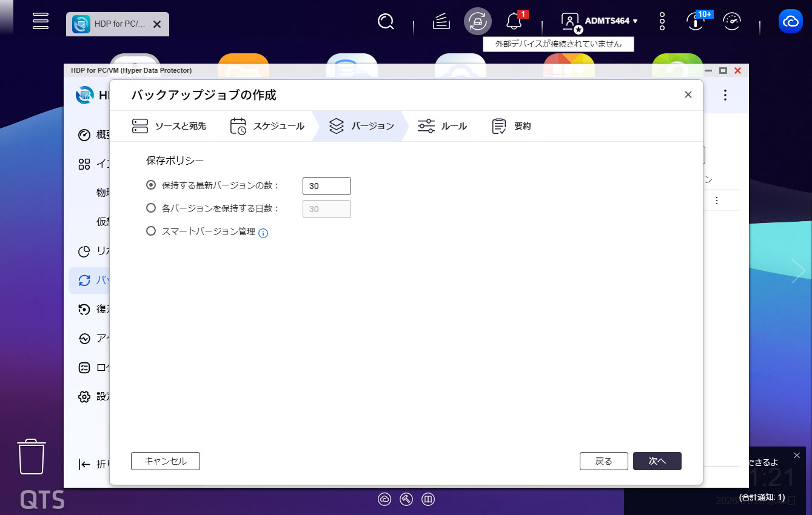Open the desktop trash can
This screenshot has width=812, height=515.
coord(32,457)
